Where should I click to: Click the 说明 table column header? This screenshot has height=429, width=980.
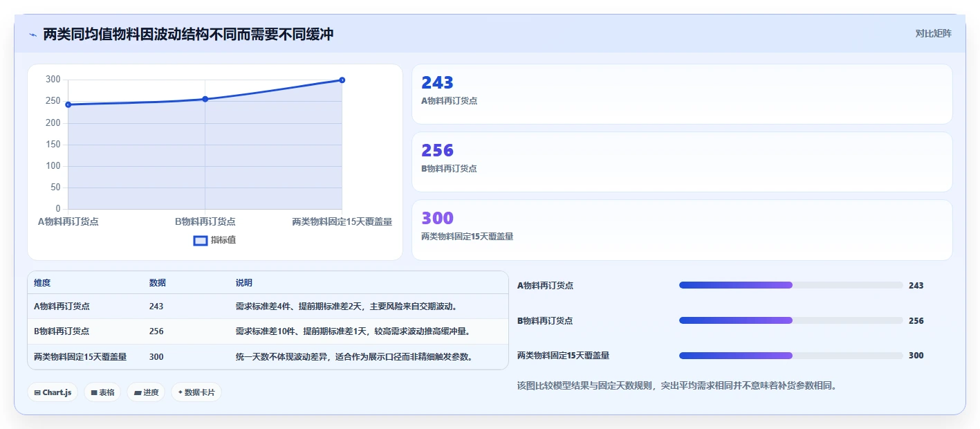click(244, 283)
